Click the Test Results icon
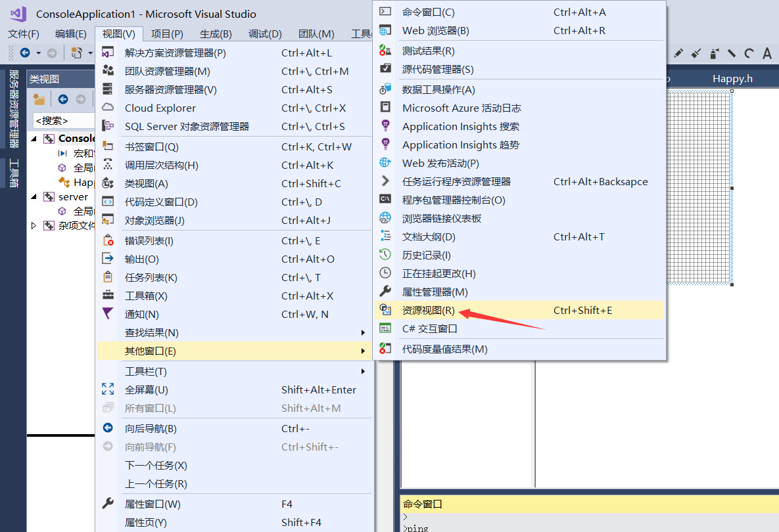 (385, 50)
